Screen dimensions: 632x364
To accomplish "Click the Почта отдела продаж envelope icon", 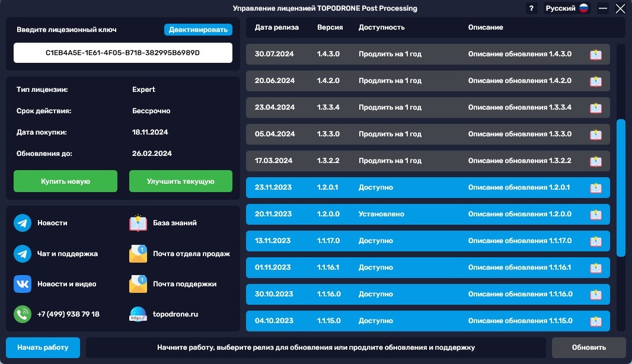I will [138, 254].
